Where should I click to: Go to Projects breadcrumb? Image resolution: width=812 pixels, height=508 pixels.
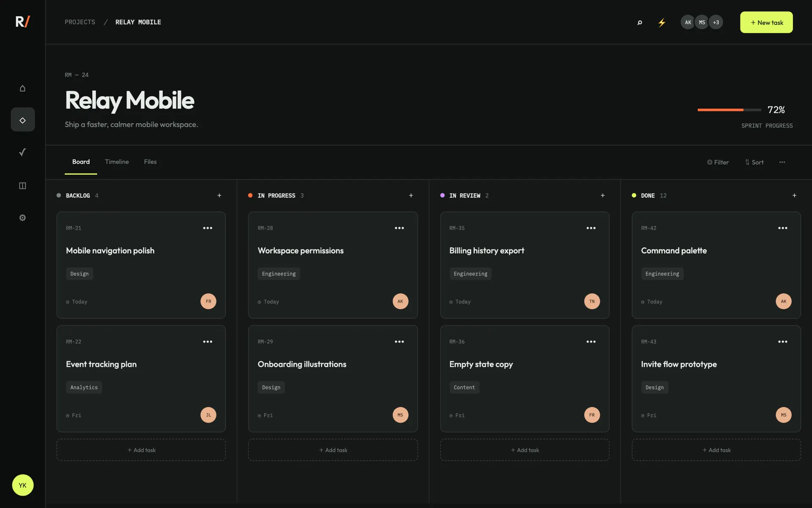(x=80, y=22)
